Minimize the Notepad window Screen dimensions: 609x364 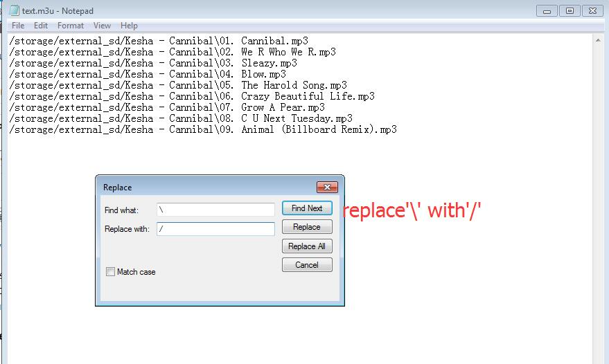point(547,11)
